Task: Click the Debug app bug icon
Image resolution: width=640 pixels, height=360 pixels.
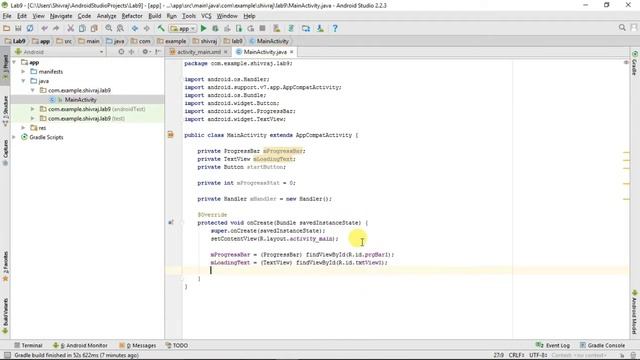Action: pos(215,29)
